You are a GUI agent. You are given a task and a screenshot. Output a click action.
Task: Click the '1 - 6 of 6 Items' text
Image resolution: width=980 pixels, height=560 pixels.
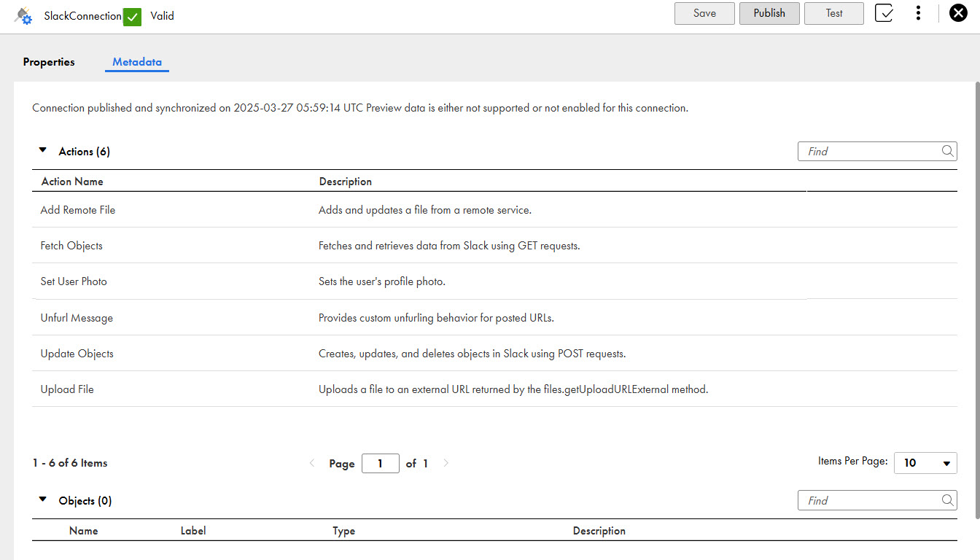70,463
